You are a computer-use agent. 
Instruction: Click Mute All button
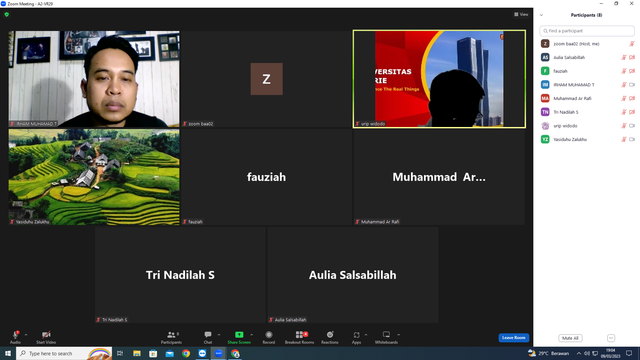(x=570, y=338)
